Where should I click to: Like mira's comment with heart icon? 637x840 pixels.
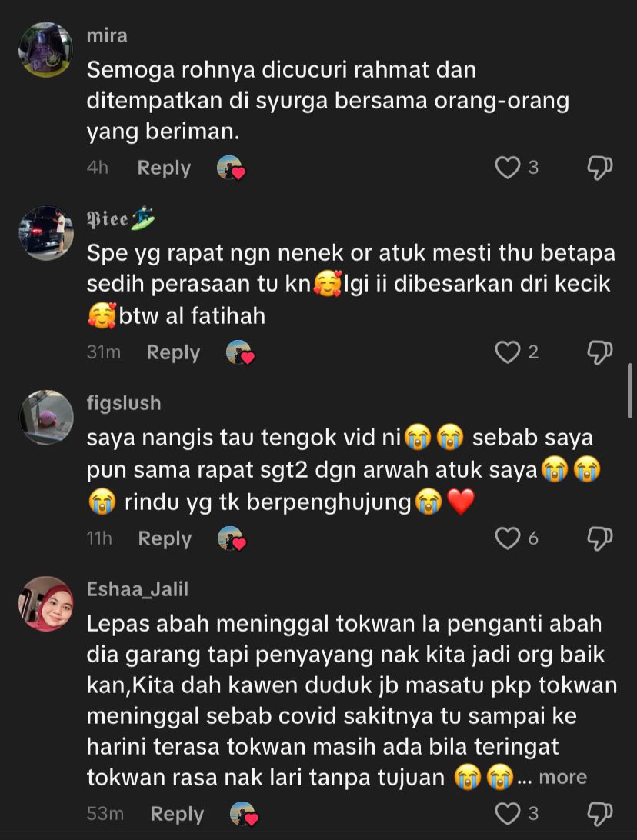pos(507,168)
